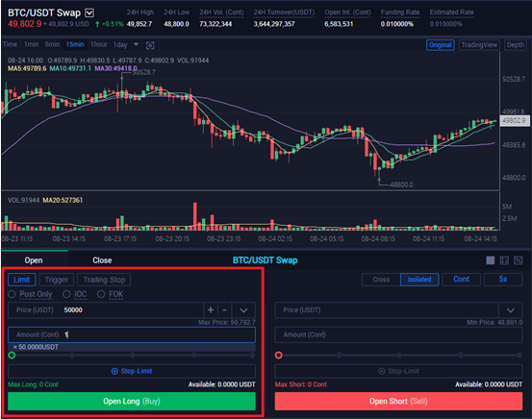Click the Max Price: 50,792.7 text

click(x=227, y=322)
